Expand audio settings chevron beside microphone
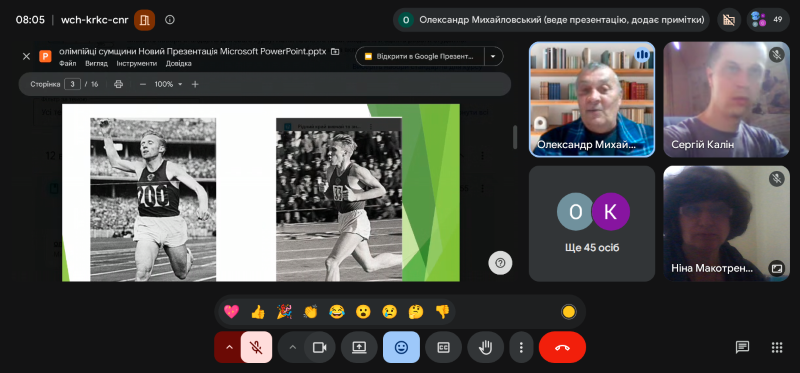Image resolution: width=800 pixels, height=373 pixels. 229,347
